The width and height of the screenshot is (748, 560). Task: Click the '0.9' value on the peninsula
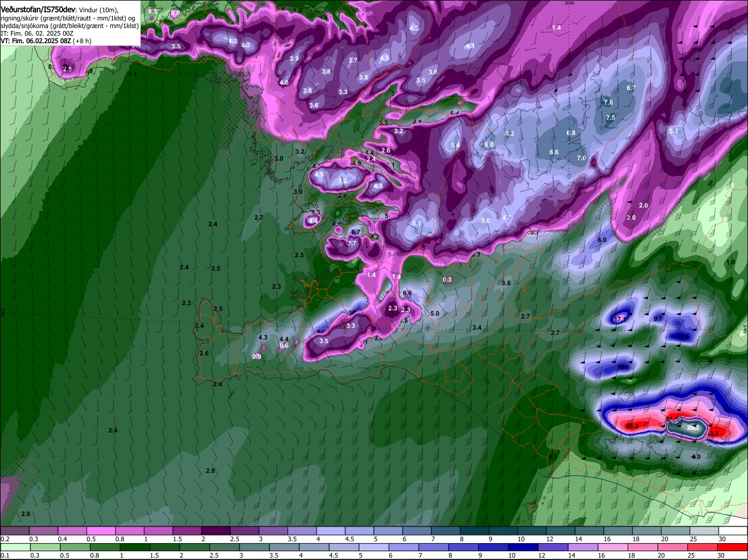(257, 357)
